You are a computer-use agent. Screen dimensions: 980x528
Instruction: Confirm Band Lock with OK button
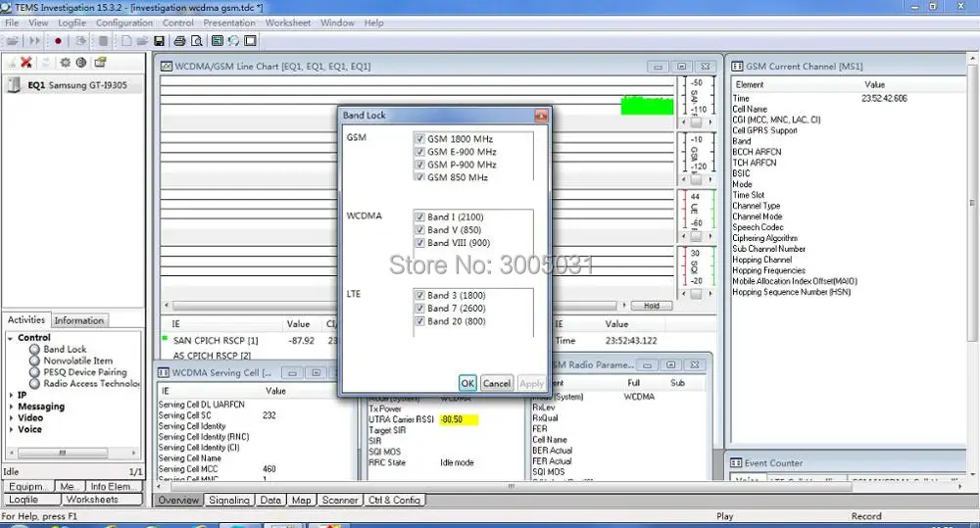coord(467,383)
